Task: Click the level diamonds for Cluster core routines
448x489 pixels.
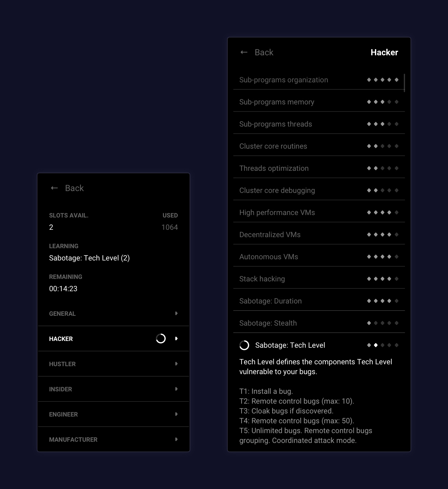Action: coord(383,146)
